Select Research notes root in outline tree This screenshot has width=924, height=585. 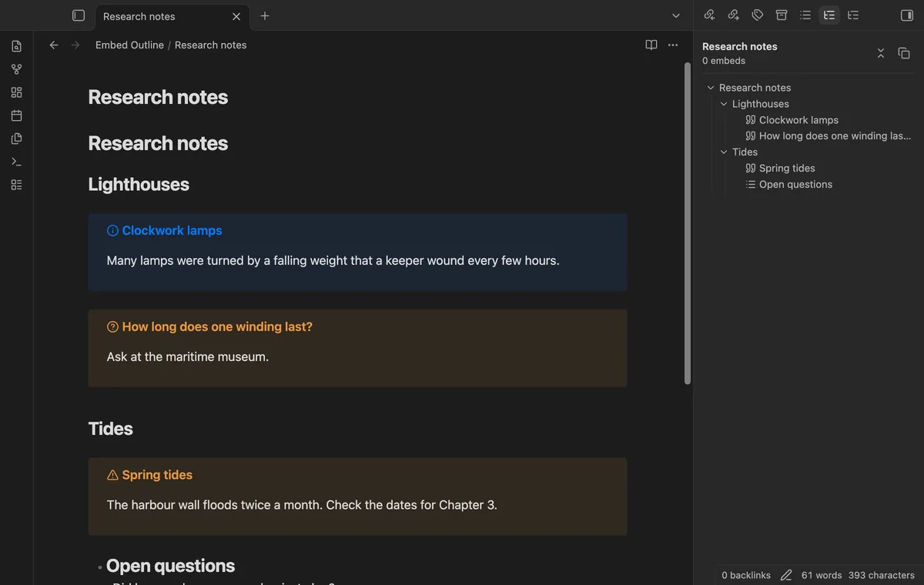coord(755,88)
